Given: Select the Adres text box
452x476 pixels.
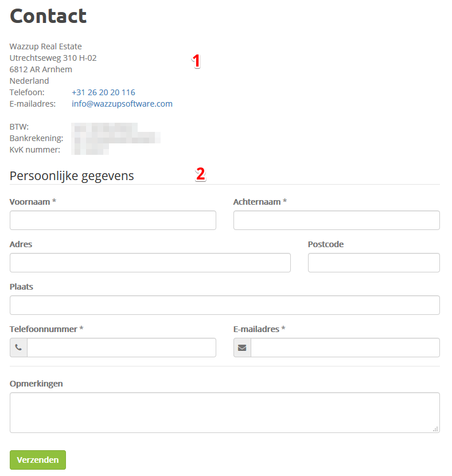Looking at the screenshot, I should click(x=150, y=263).
